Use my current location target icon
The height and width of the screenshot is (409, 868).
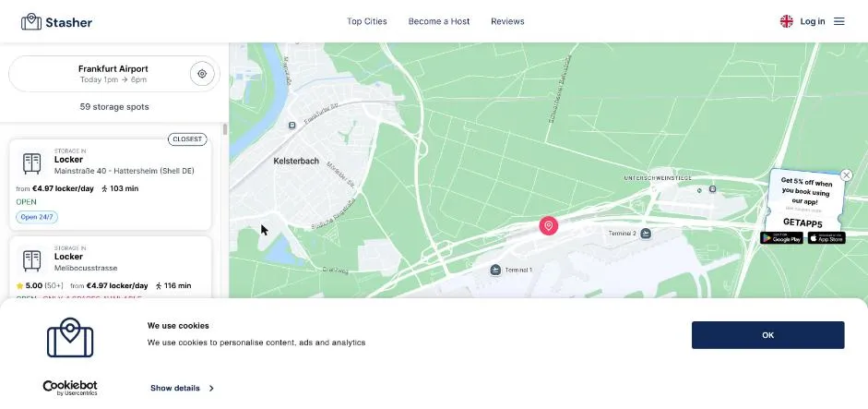[202, 74]
